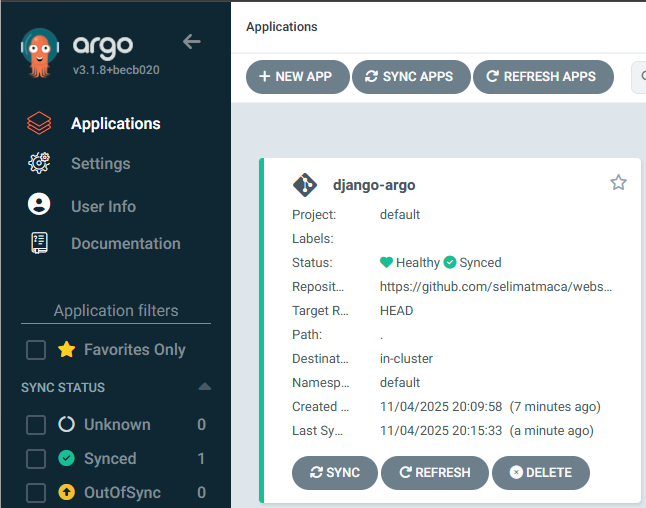Click the Applications layers icon
The height and width of the screenshot is (508, 646).
pyautogui.click(x=39, y=124)
